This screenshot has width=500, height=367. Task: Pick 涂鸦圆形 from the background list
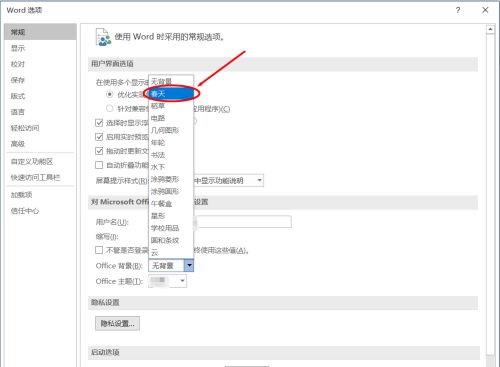(171, 191)
